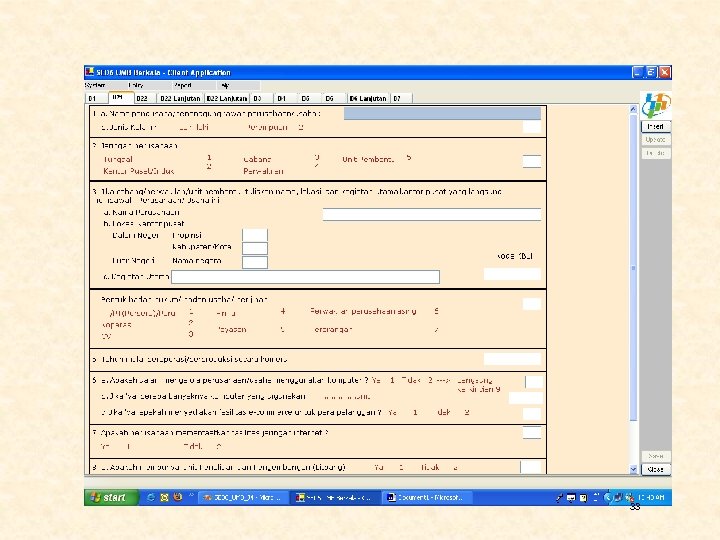Screen dimensions: 720x540
Task: Click the Nama negara code box
Action: pos(255,262)
